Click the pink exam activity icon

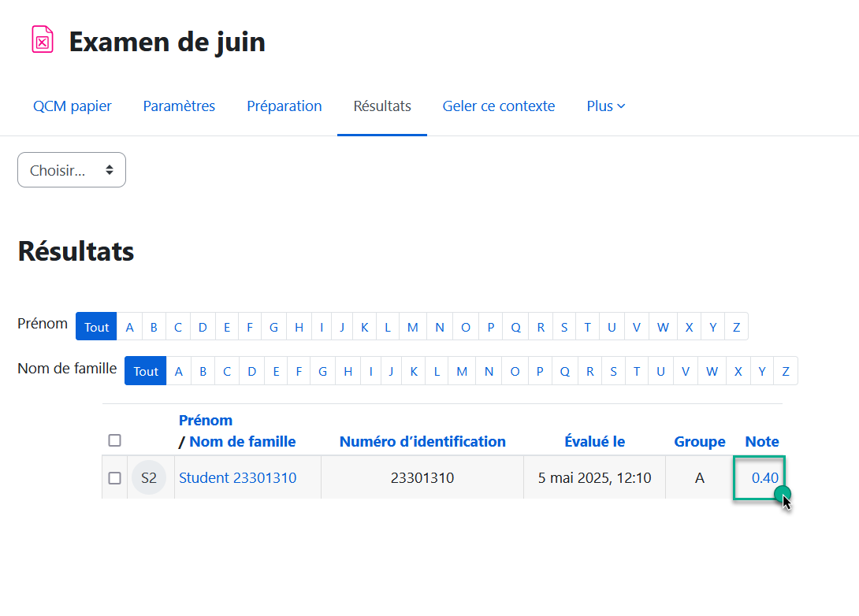click(43, 39)
